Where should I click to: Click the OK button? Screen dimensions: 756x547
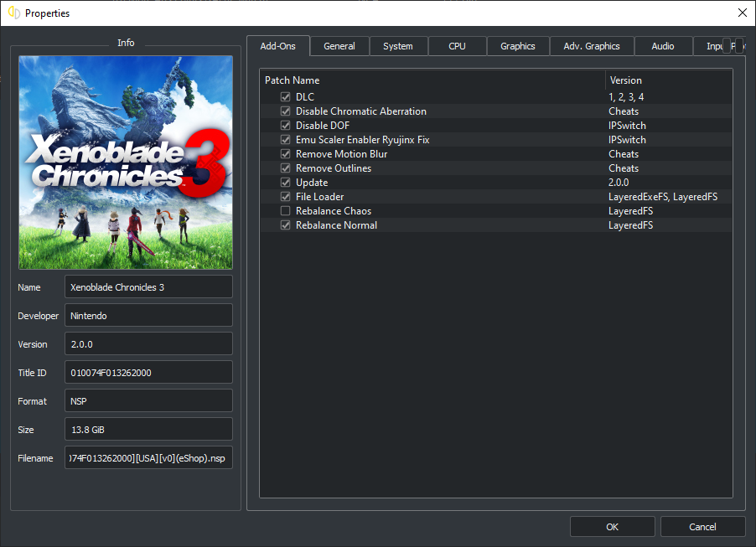click(613, 527)
